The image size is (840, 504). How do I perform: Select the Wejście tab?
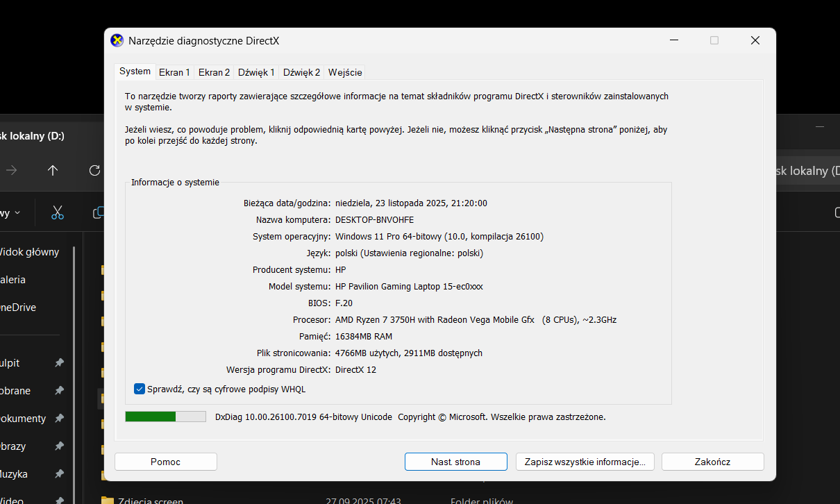[345, 72]
